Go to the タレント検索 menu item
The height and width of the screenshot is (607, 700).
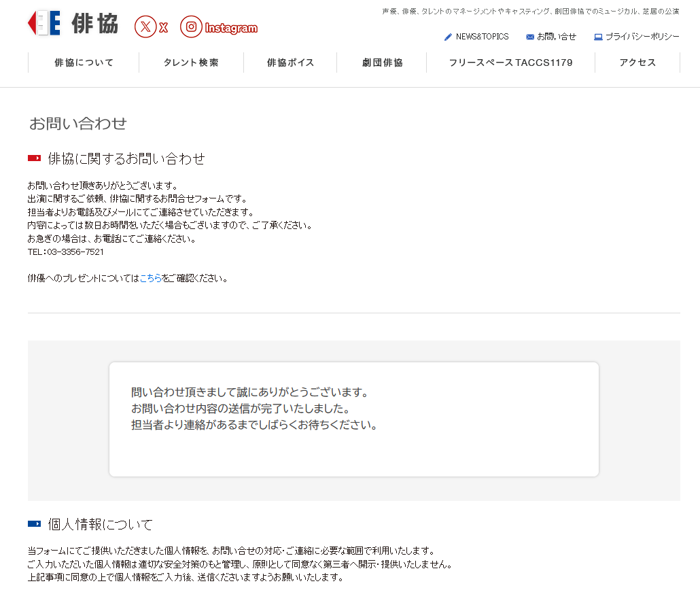[191, 63]
